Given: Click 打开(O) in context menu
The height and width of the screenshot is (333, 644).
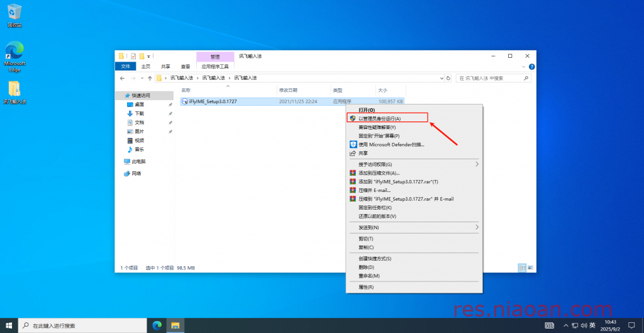Looking at the screenshot, I should click(414, 110).
